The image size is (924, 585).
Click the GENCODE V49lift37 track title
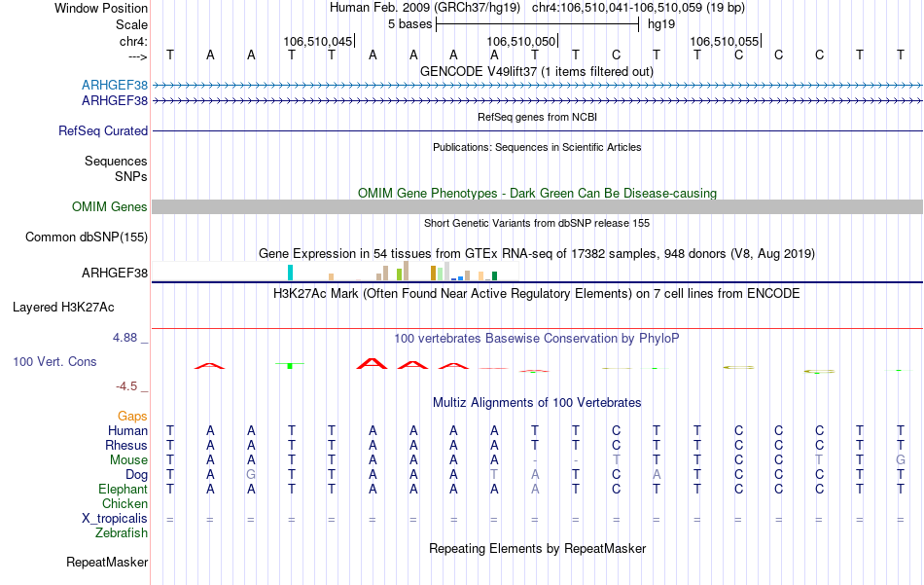tap(537, 71)
